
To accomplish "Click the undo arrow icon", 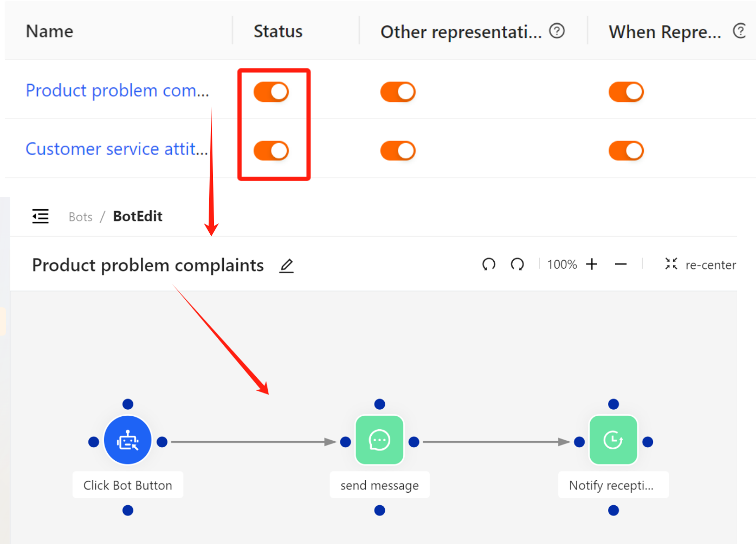I will point(489,265).
